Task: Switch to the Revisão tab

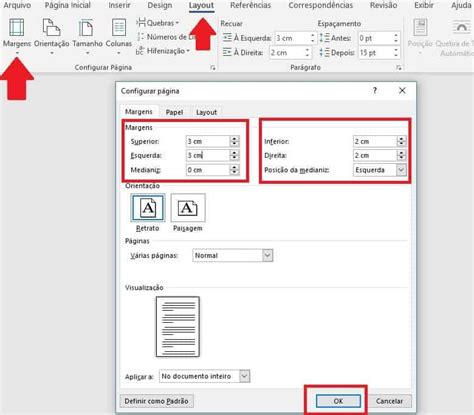Action: point(383,5)
